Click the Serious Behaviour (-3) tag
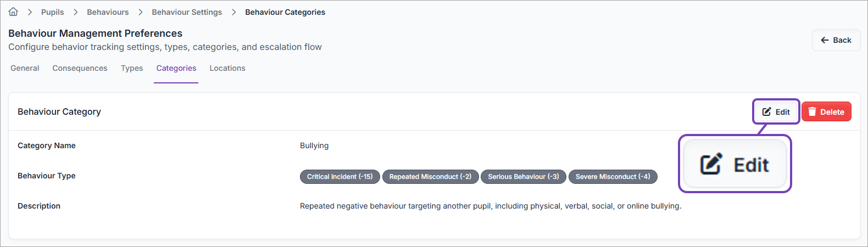Viewport: 868px width, 247px height. (x=523, y=177)
